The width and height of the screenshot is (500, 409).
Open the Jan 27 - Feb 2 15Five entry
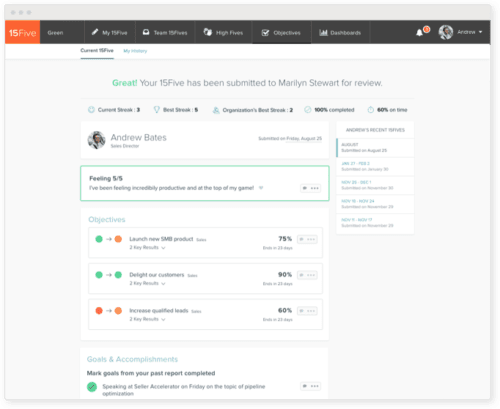(375, 166)
